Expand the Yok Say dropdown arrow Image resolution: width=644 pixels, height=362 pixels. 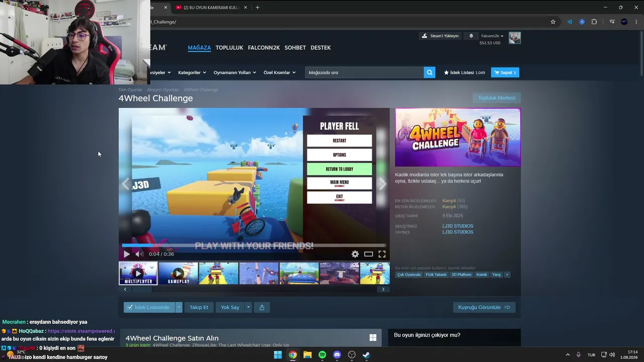coord(248,307)
